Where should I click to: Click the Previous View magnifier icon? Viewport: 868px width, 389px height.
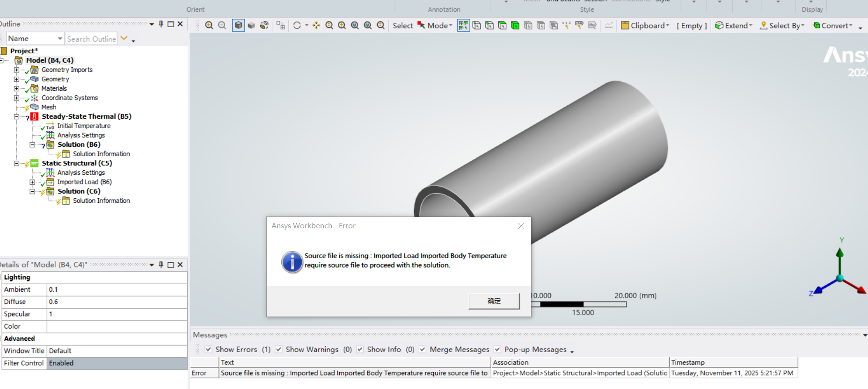click(x=209, y=26)
